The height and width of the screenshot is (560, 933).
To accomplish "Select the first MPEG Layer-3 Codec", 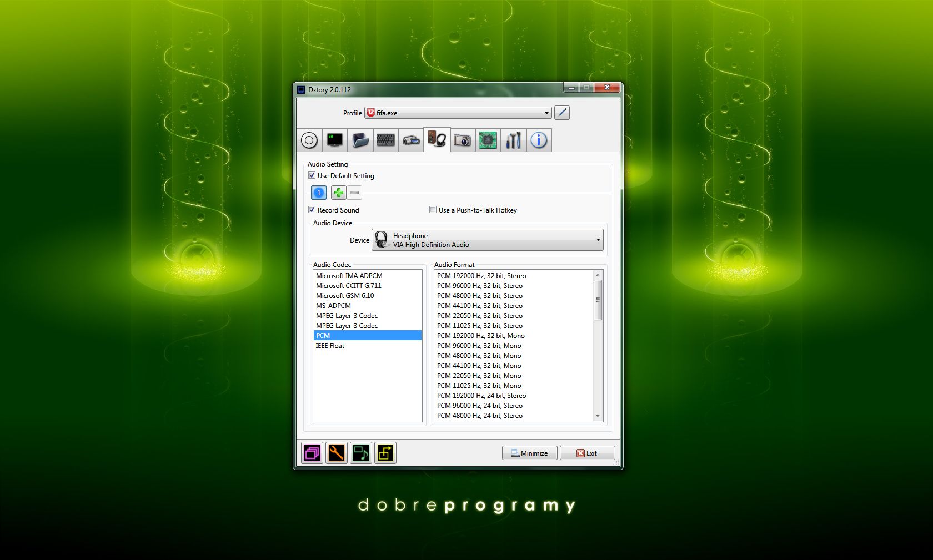I will point(368,315).
